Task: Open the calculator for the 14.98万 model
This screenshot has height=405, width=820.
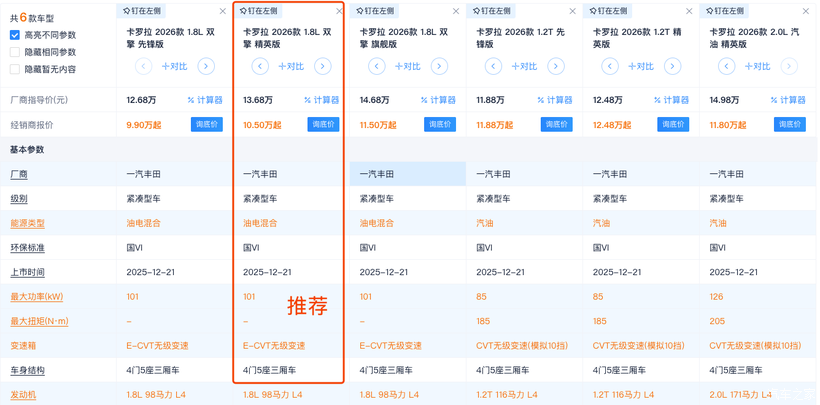Action: [788, 100]
